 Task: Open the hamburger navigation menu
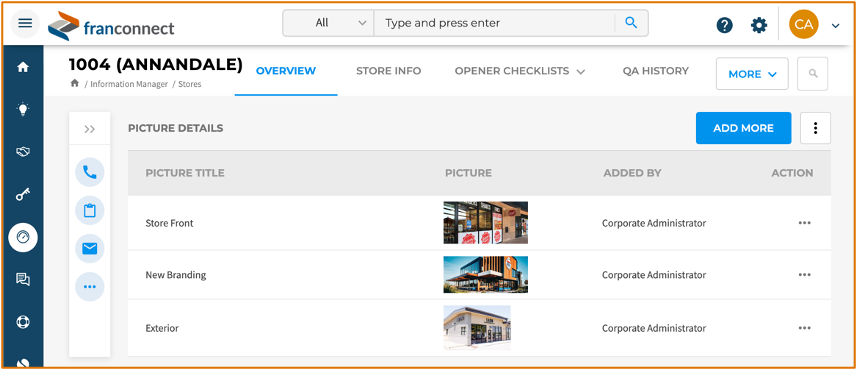25,23
